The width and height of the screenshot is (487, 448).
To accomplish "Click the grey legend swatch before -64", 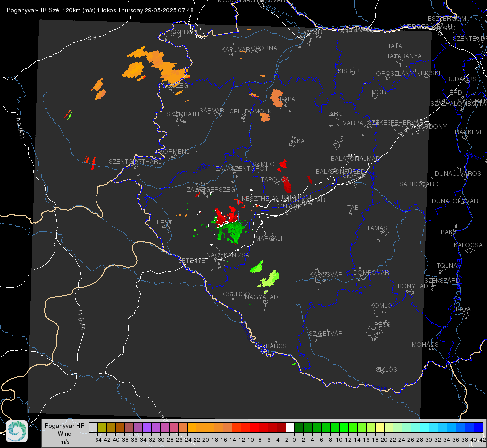I will point(93,428).
